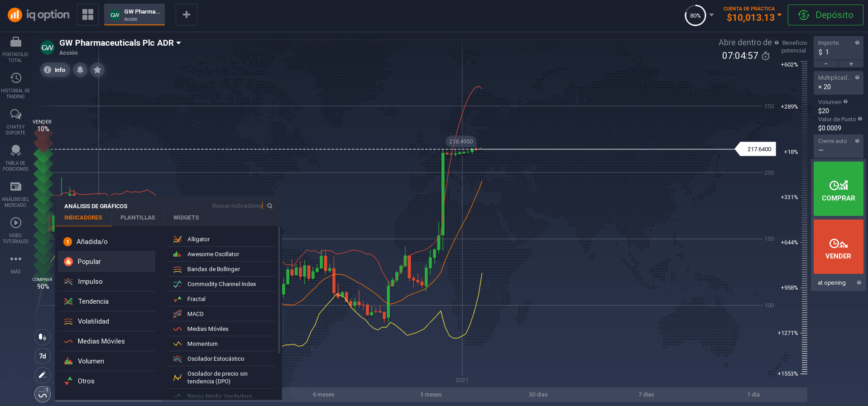Image resolution: width=868 pixels, height=406 pixels.
Task: Add the Alligator indicator
Action: 222,239
